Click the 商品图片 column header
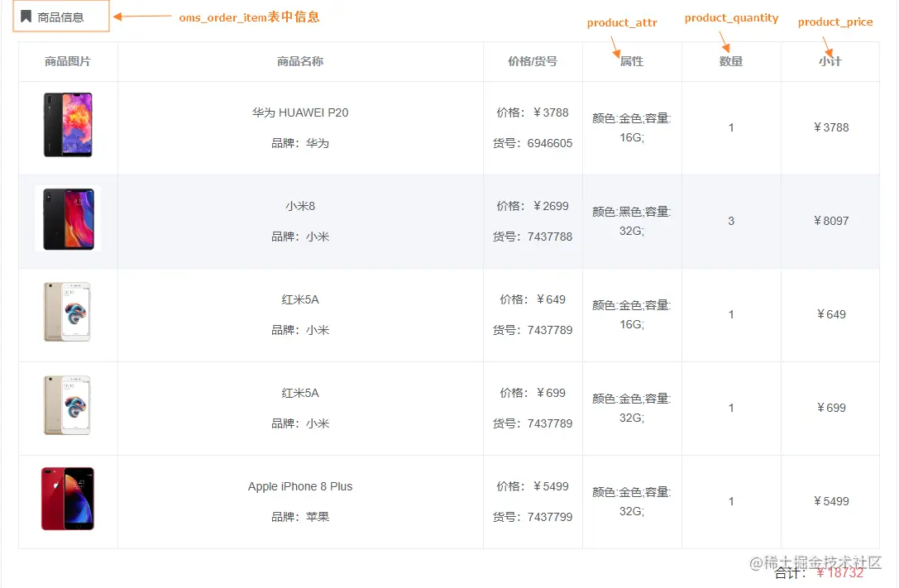The image size is (899, 588). pos(68,61)
